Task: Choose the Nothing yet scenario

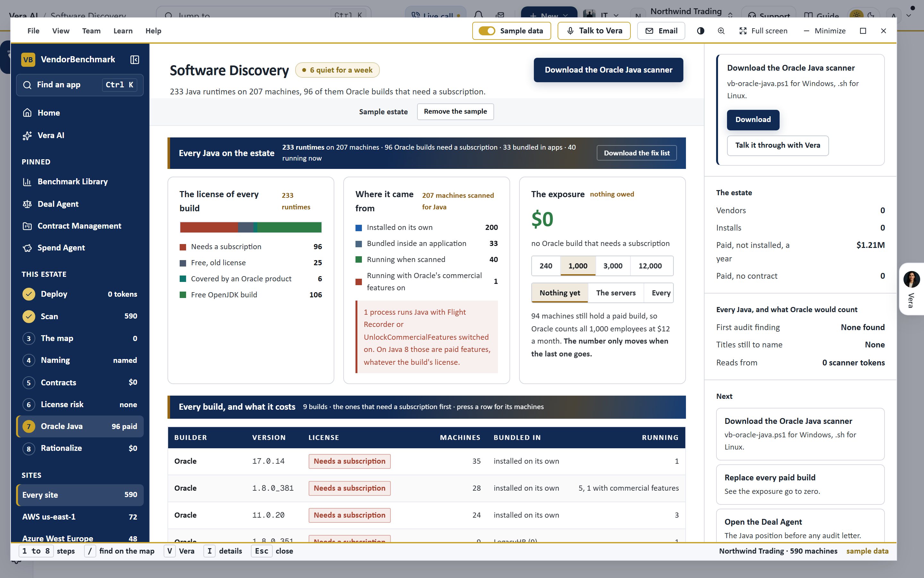Action: (559, 293)
